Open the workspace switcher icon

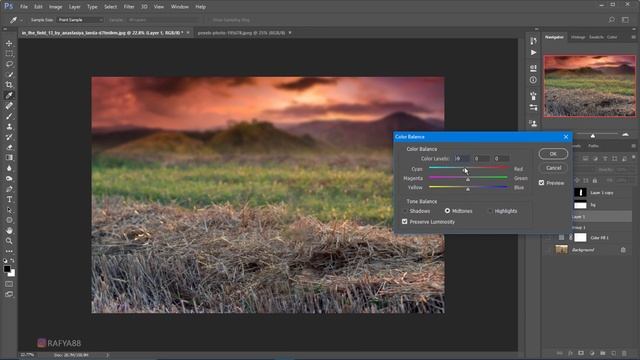[x=625, y=20]
